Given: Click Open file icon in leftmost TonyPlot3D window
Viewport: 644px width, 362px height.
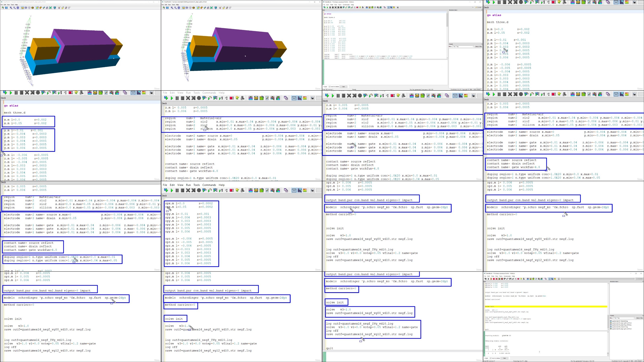Looking at the screenshot, I should coord(3,8).
